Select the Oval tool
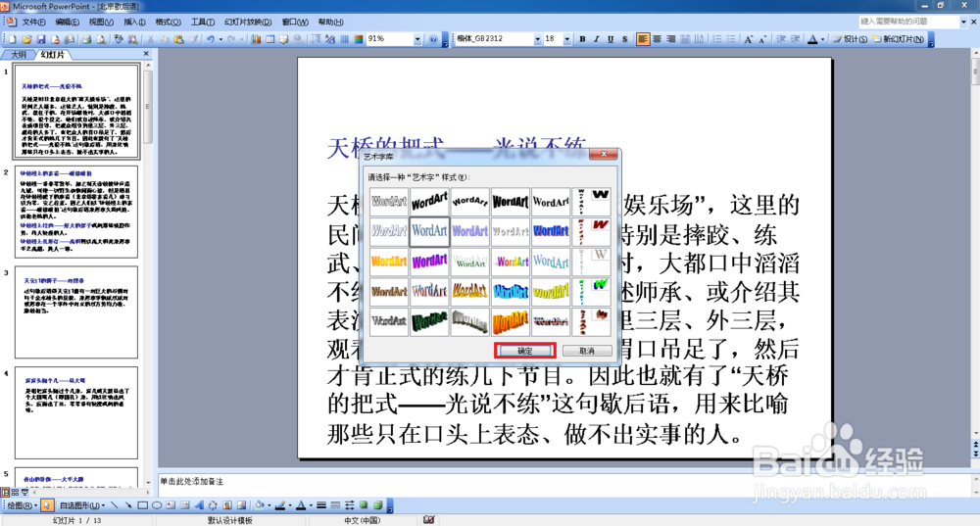This screenshot has height=526, width=980. pyautogui.click(x=157, y=505)
